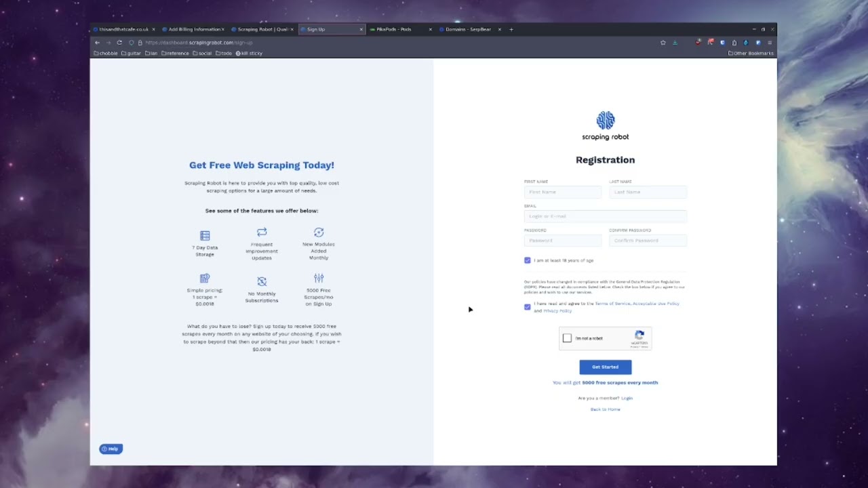Click the 7 Day Data Storage icon
Screen dimensions: 868x488
click(205, 235)
